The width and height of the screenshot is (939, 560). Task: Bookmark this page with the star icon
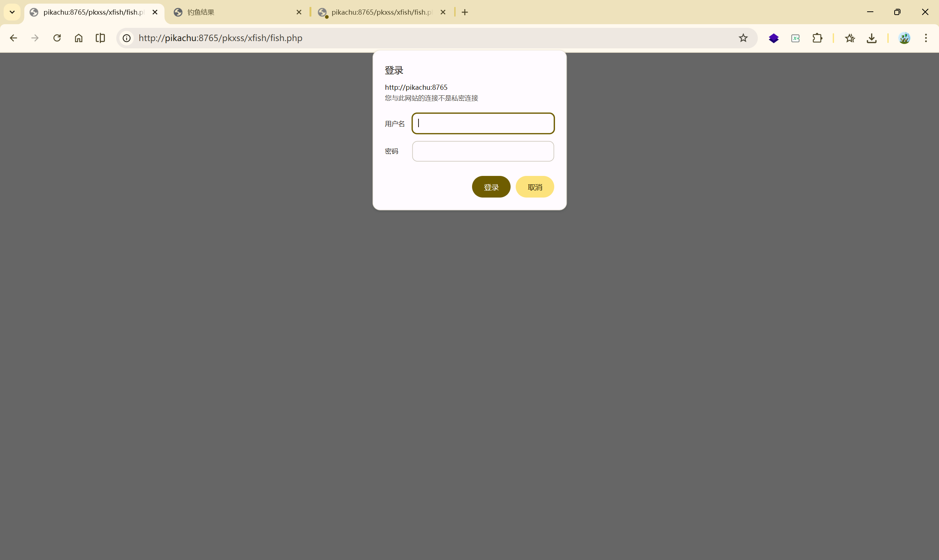(743, 38)
